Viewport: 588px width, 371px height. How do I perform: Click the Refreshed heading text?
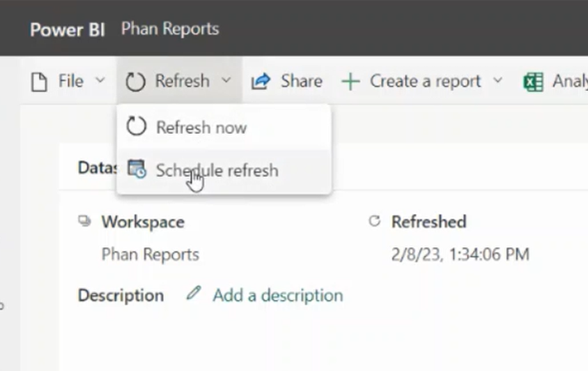[x=429, y=222]
